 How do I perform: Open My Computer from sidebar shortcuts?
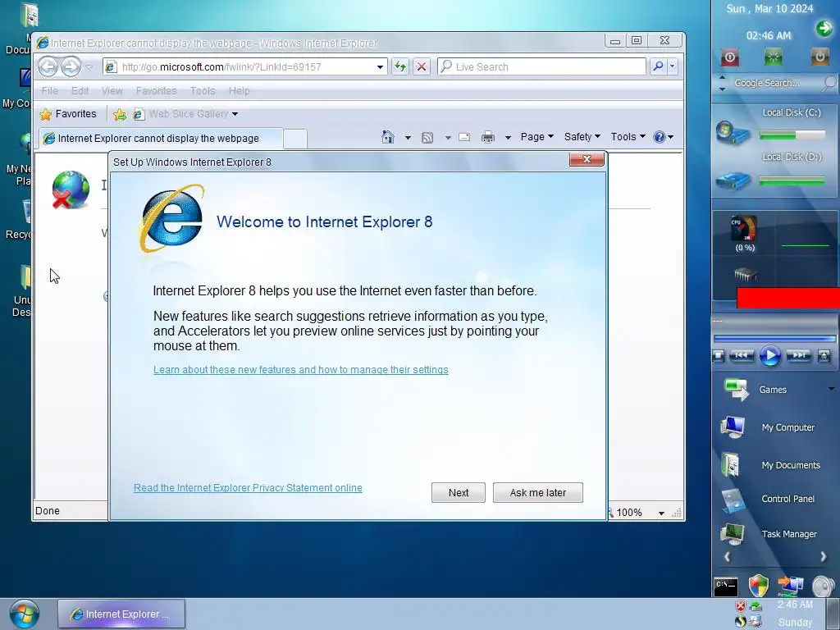(x=770, y=427)
